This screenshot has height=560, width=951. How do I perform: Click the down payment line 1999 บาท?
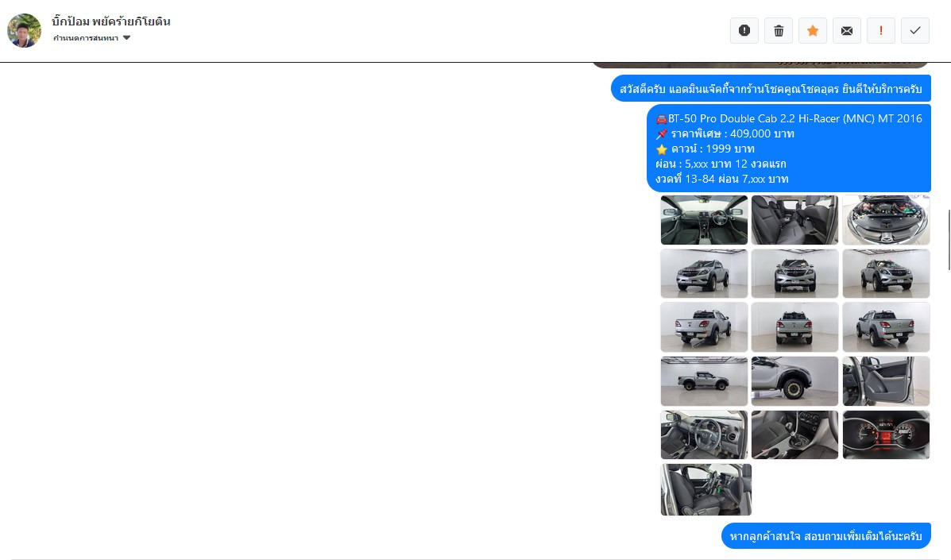click(705, 149)
